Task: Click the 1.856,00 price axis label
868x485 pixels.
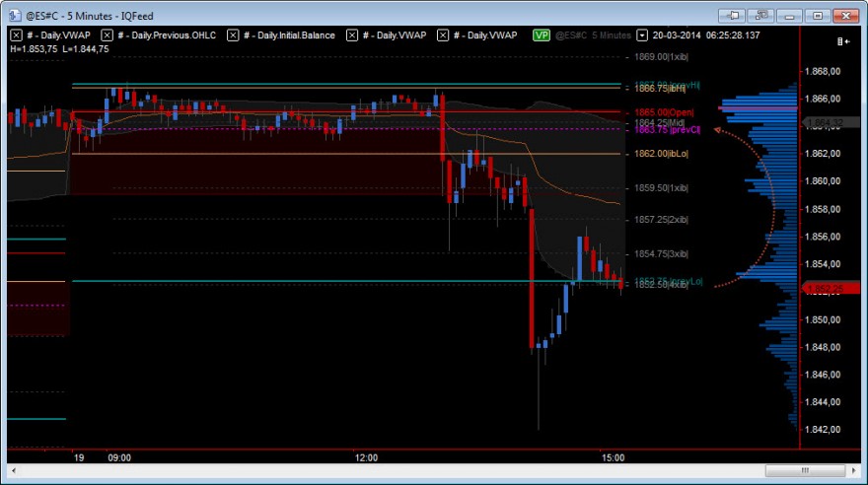Action: click(822, 237)
